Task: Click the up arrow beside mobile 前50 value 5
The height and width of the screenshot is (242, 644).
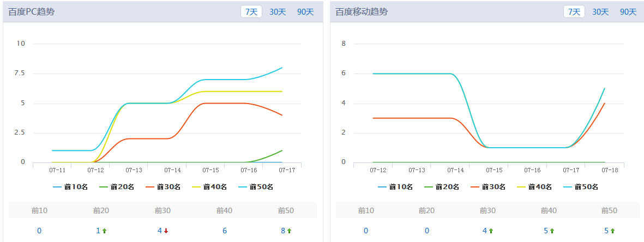Action: click(x=613, y=231)
